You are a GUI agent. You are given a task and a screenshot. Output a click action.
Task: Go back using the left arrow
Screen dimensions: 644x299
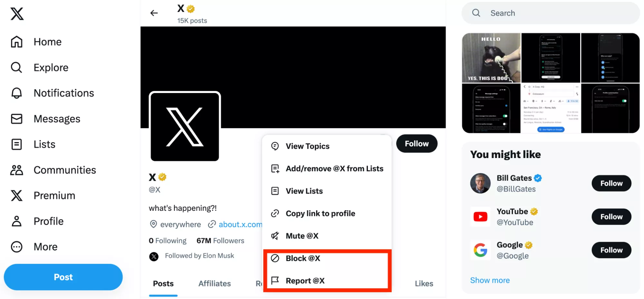click(x=154, y=13)
